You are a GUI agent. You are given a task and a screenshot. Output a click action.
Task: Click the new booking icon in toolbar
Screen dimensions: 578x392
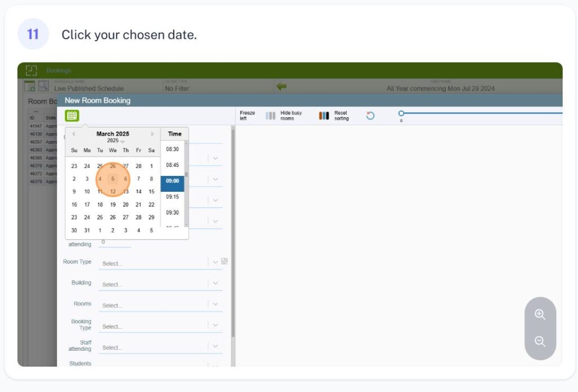click(x=29, y=86)
